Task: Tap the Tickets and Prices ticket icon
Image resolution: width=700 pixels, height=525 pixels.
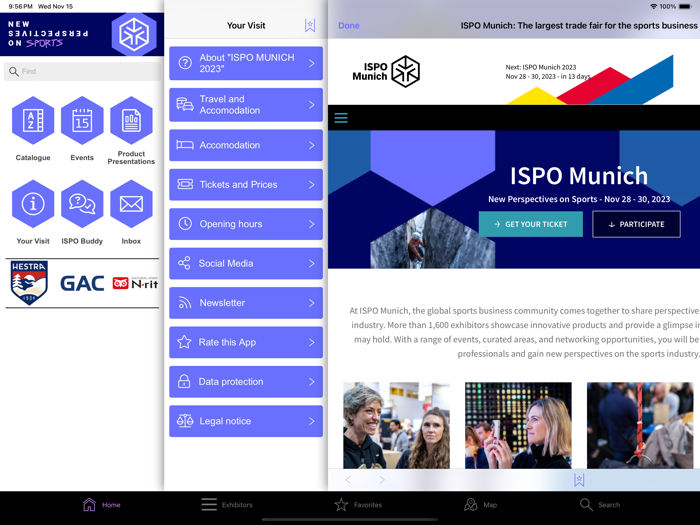Action: [185, 184]
